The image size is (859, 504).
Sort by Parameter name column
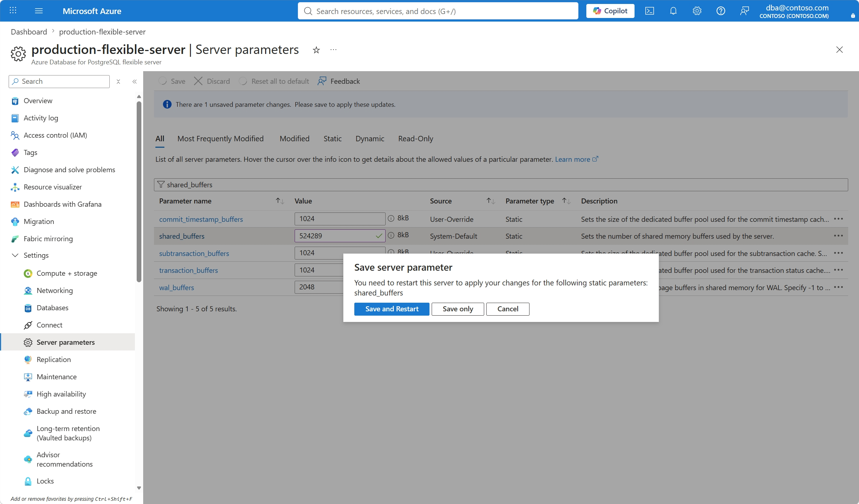tap(280, 201)
